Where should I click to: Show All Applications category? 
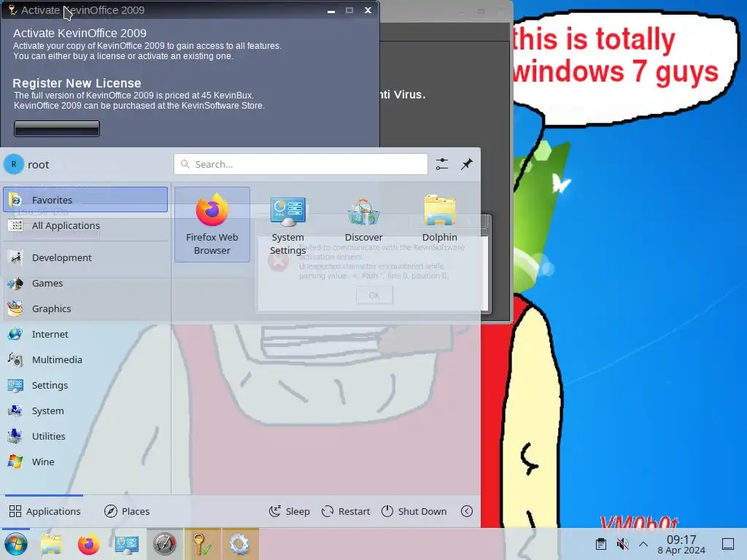point(85,225)
